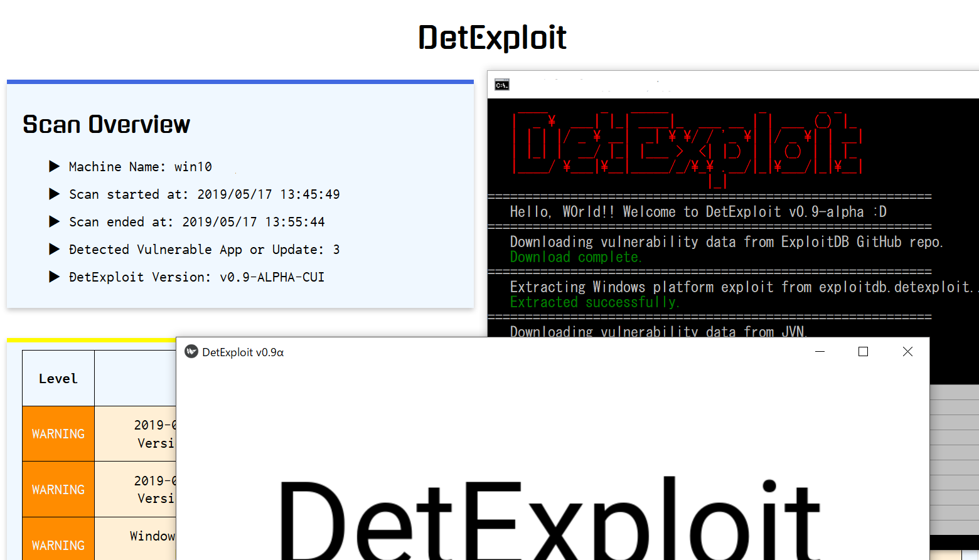Click the Downloading from ExploitDB GitHub repo line
The image size is (979, 560).
726,242
